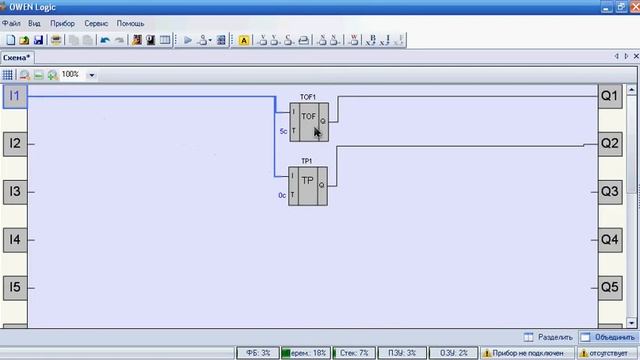
Task: Select the TOF function block
Action: [309, 122]
